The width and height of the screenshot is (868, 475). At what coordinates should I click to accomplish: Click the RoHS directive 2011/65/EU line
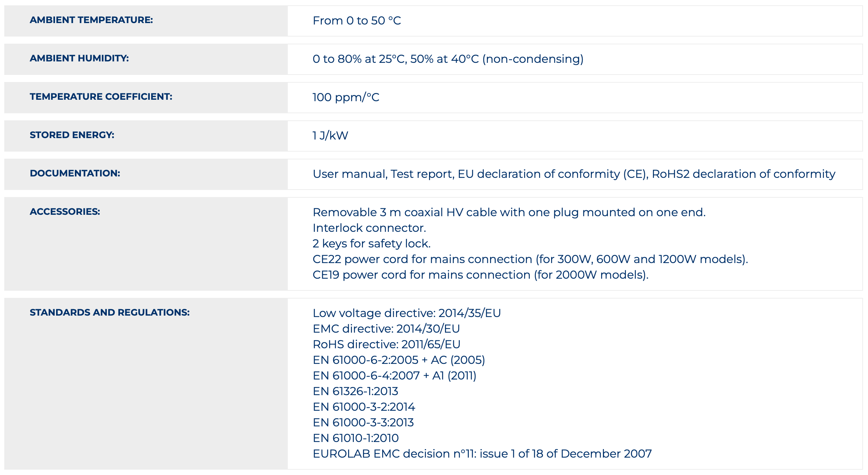click(386, 344)
